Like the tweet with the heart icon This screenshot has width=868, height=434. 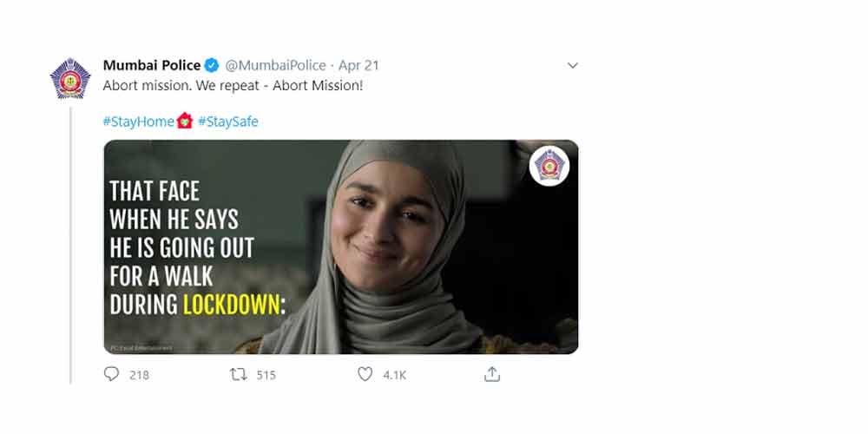coord(365,374)
